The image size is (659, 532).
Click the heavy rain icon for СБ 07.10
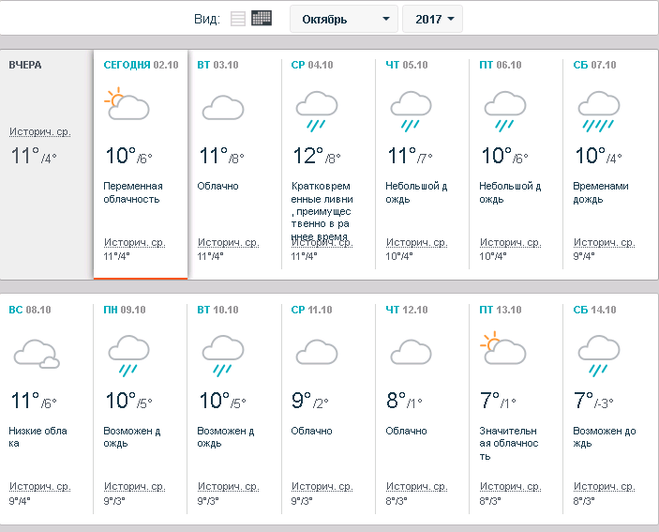click(x=598, y=110)
